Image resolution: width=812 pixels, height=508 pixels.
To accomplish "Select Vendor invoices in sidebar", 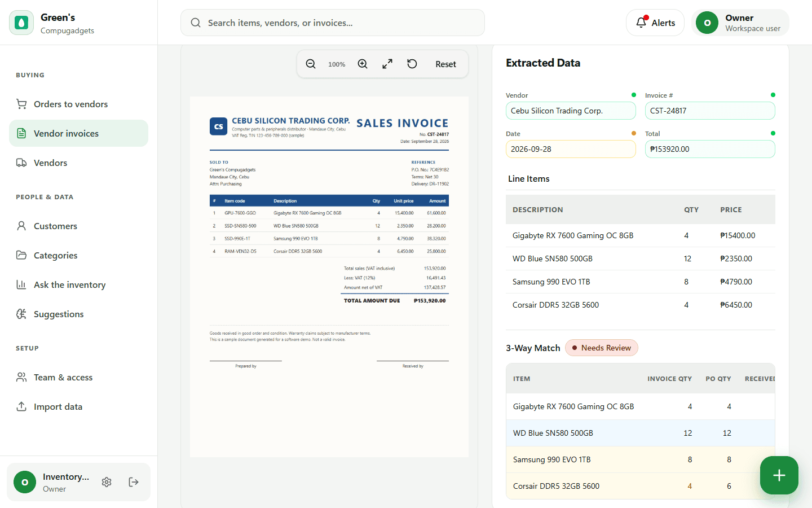I will tap(78, 133).
